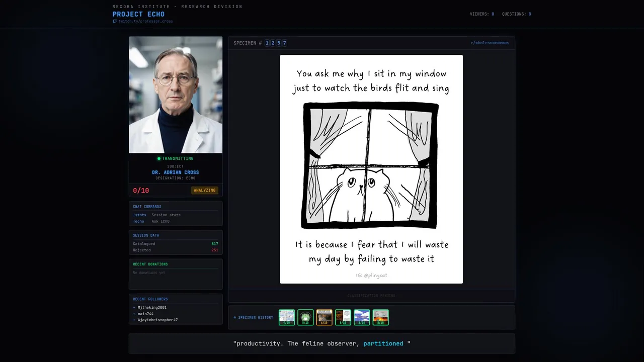Click follower Mjtheking2001
Image resolution: width=644 pixels, height=362 pixels.
pyautogui.click(x=152, y=307)
